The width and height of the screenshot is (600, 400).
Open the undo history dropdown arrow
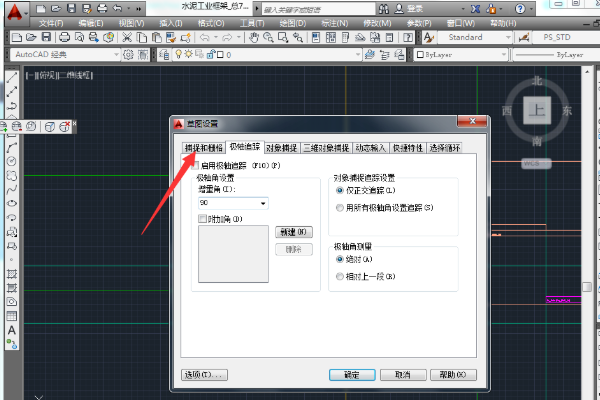(216, 37)
